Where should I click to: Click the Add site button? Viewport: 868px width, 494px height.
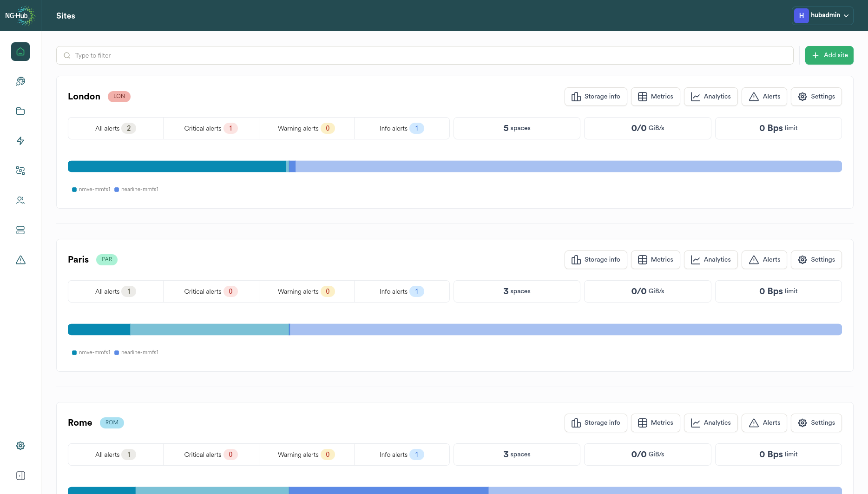click(x=829, y=55)
